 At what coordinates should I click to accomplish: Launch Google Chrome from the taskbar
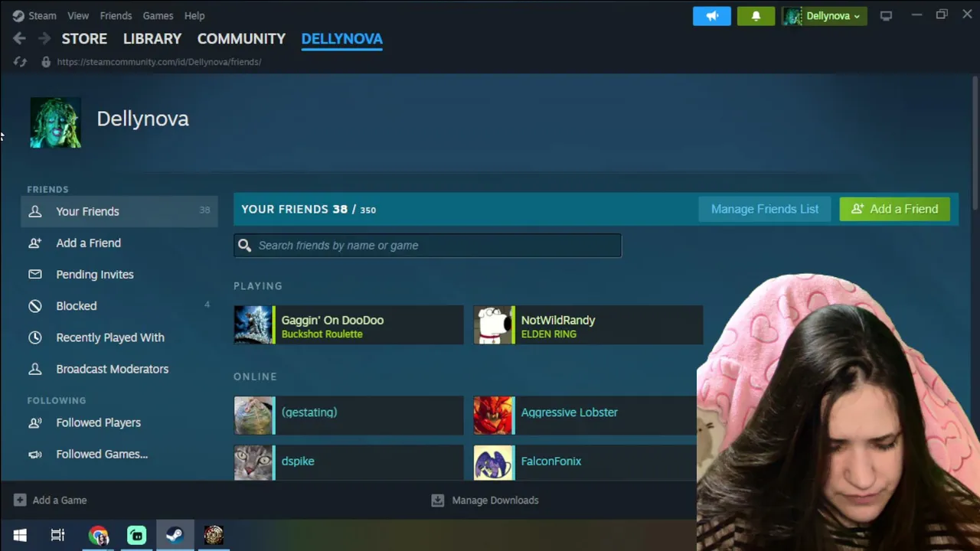pos(98,536)
